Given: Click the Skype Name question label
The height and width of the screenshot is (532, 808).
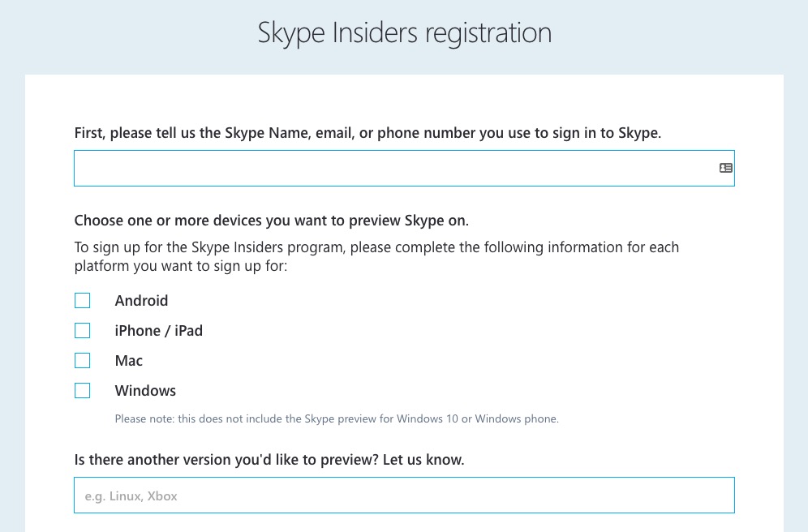Looking at the screenshot, I should (x=367, y=133).
